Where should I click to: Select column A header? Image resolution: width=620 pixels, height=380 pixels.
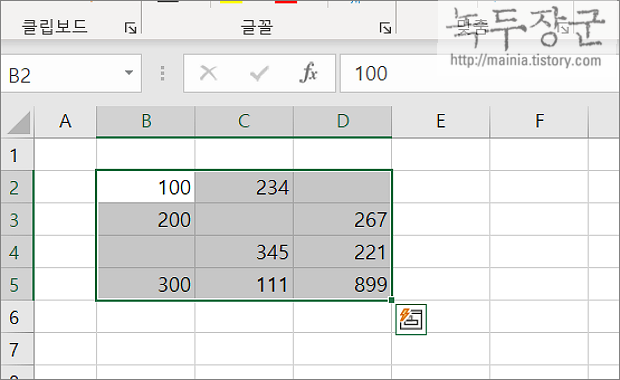65,121
